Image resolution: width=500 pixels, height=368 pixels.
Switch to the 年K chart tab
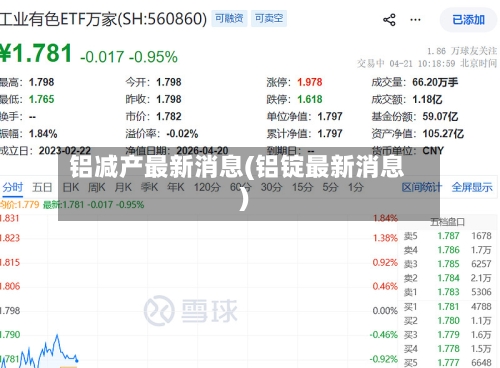[x=176, y=187]
